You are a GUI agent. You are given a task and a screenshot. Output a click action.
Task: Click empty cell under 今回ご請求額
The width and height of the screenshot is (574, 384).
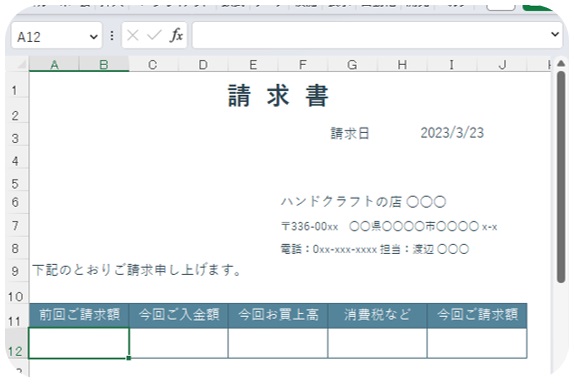477,343
